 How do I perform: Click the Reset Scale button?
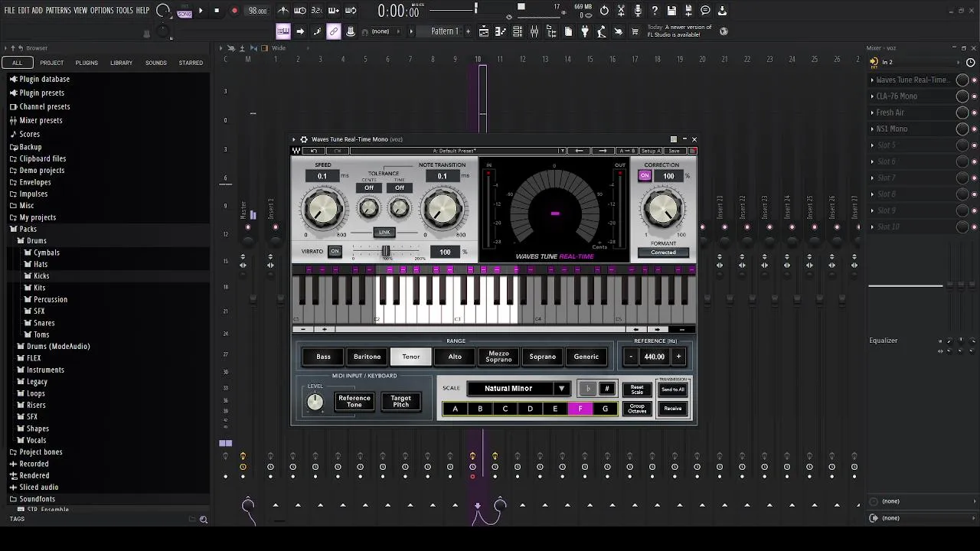(x=637, y=390)
